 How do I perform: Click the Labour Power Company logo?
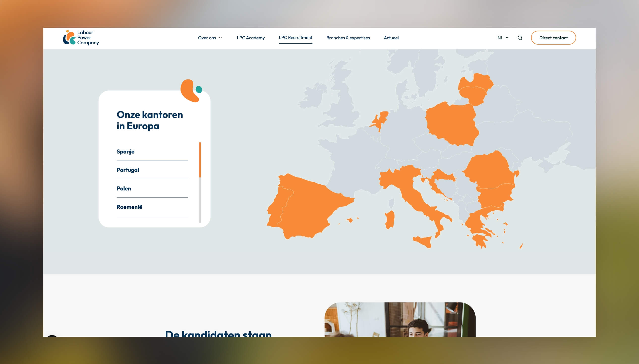pos(81,38)
